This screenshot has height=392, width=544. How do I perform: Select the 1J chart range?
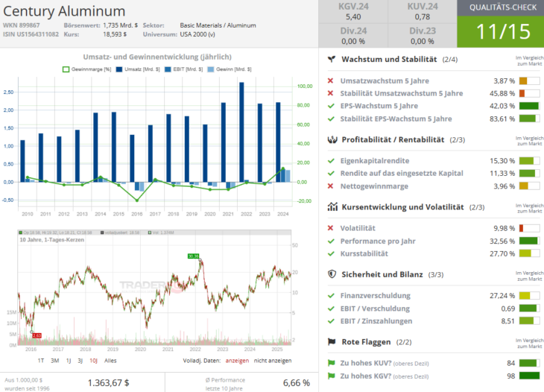click(69, 361)
